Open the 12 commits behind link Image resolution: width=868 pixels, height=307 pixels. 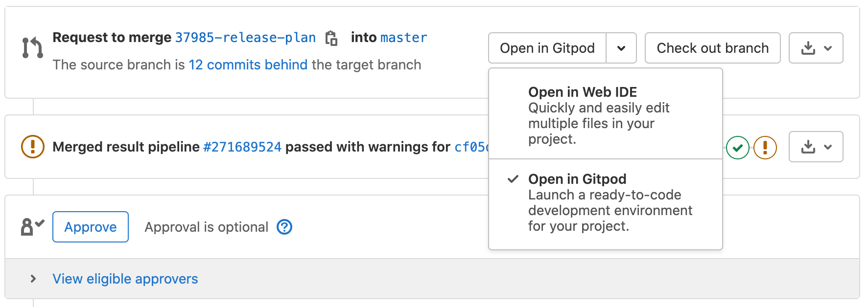click(x=248, y=65)
